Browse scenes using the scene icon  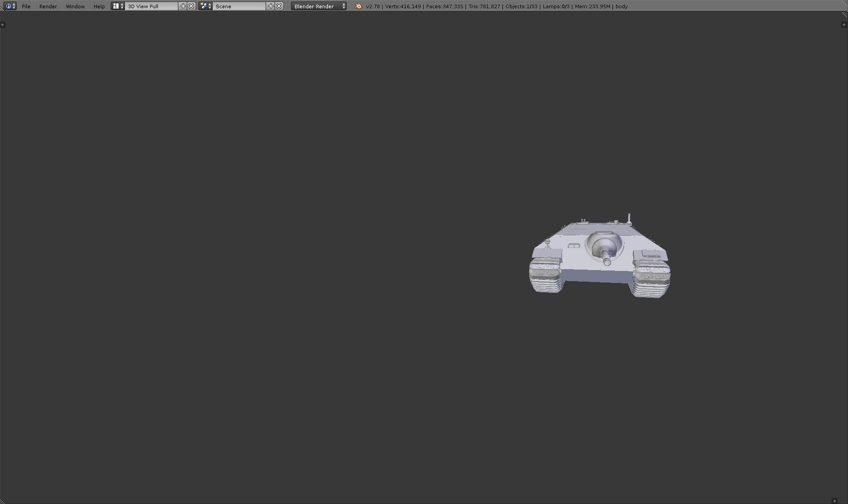[x=205, y=6]
